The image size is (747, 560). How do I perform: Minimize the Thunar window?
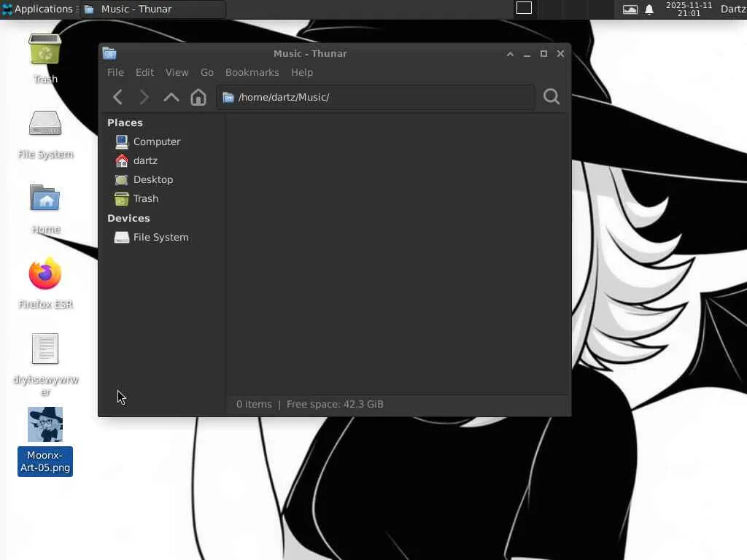[x=527, y=54]
